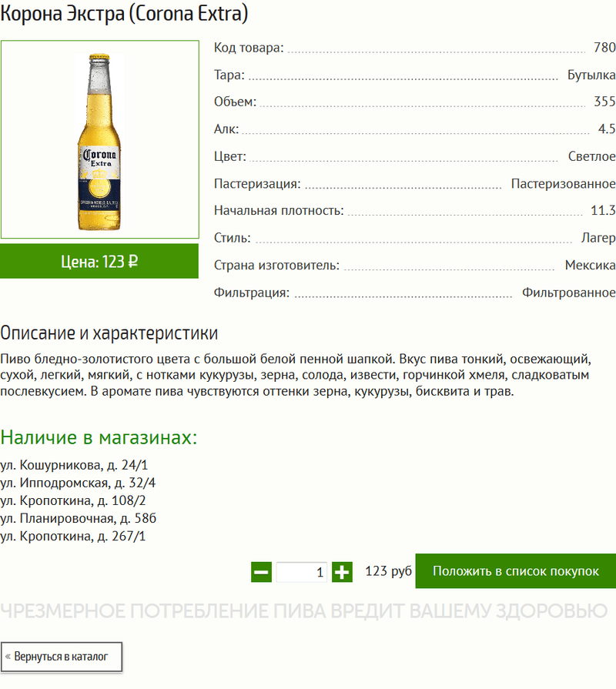Click the quantity input field
The image size is (616, 689).
click(x=301, y=572)
